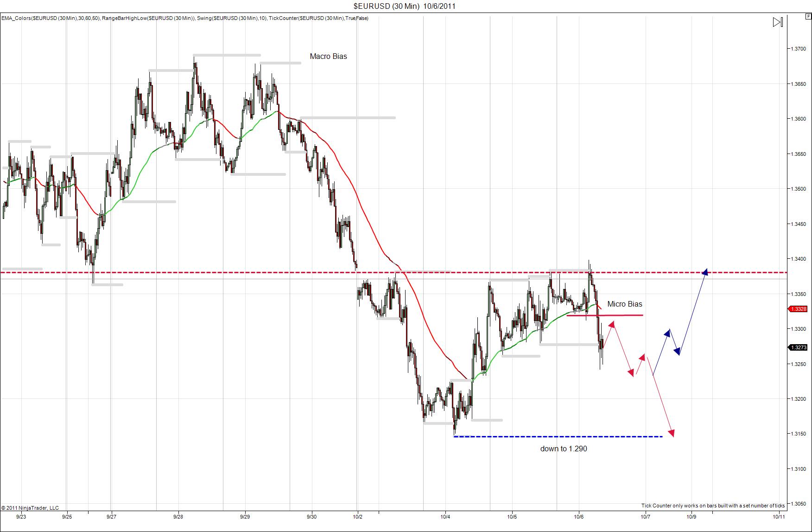The height and width of the screenshot is (532, 812).
Task: Click the 1.3500 price axis label
Action: [x=798, y=189]
